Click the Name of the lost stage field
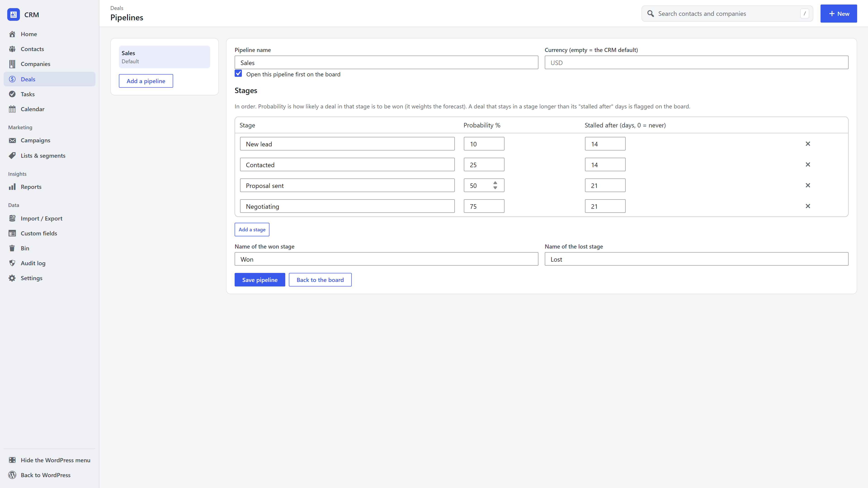This screenshot has width=868, height=488. click(696, 259)
